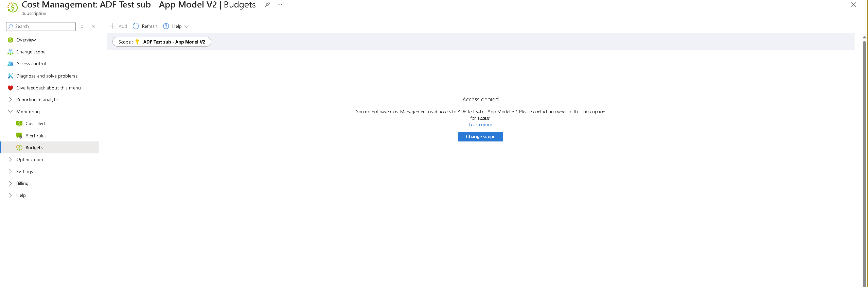
Task: Collapse the sidebar with double chevron
Action: [x=93, y=26]
